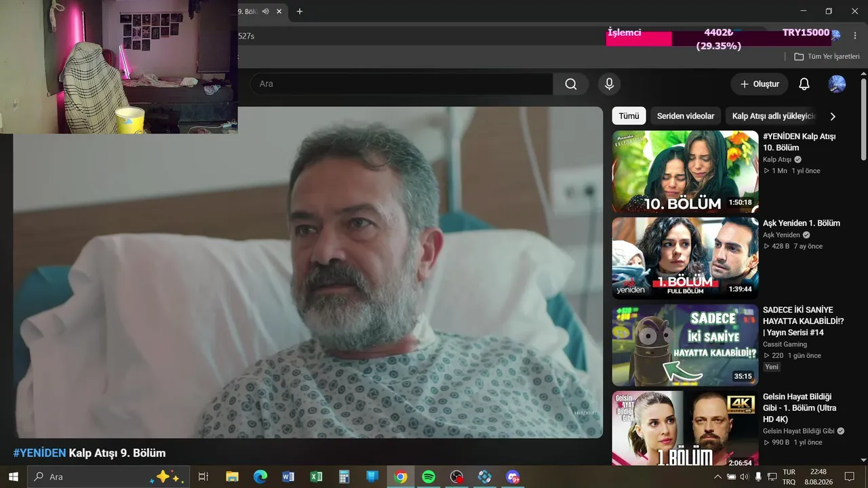868x488 pixels.
Task: Click the Windows taskbar search box
Action: click(108, 476)
